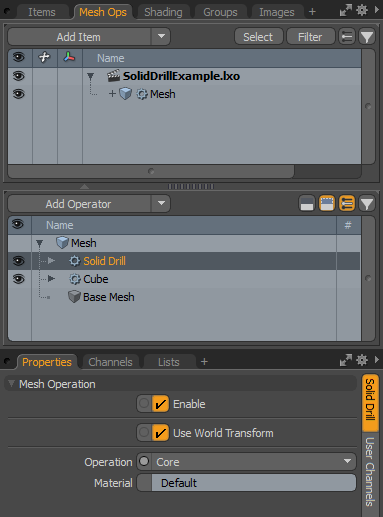Switch to the Channels tab

(110, 362)
